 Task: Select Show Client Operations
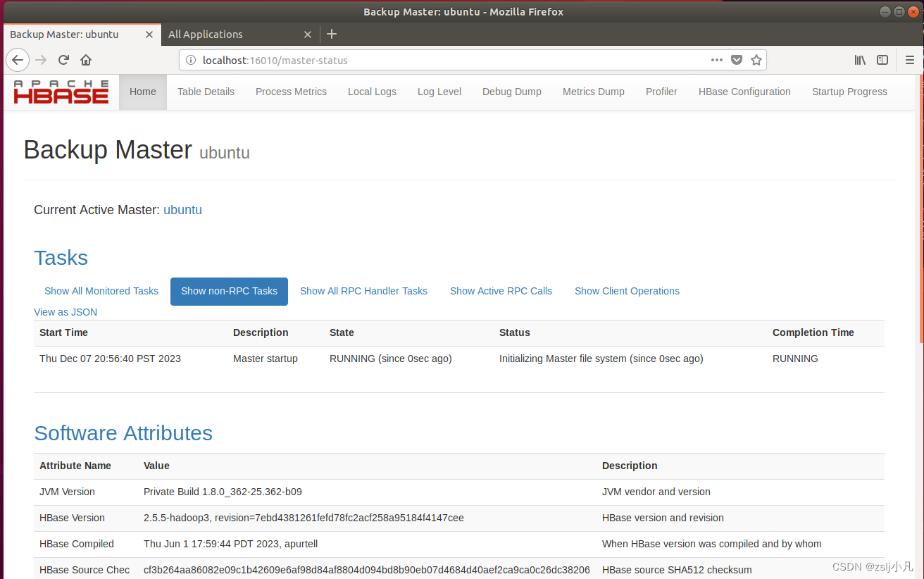pos(627,291)
